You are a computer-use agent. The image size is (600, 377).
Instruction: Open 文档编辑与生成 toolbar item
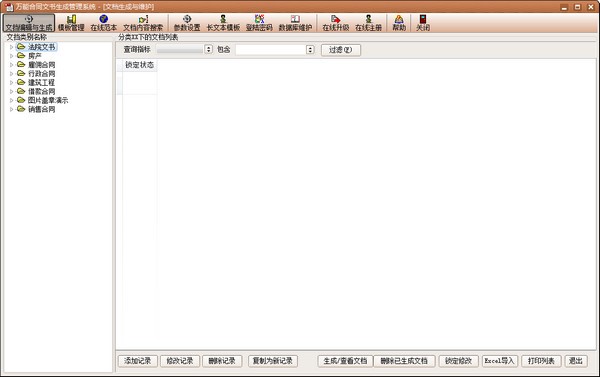coord(29,23)
